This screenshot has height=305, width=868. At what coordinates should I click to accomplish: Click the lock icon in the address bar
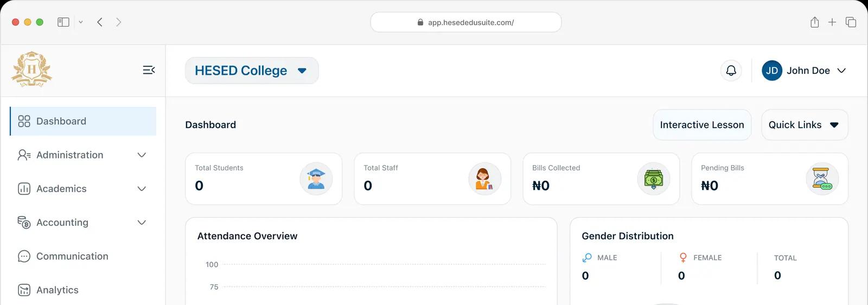point(420,22)
